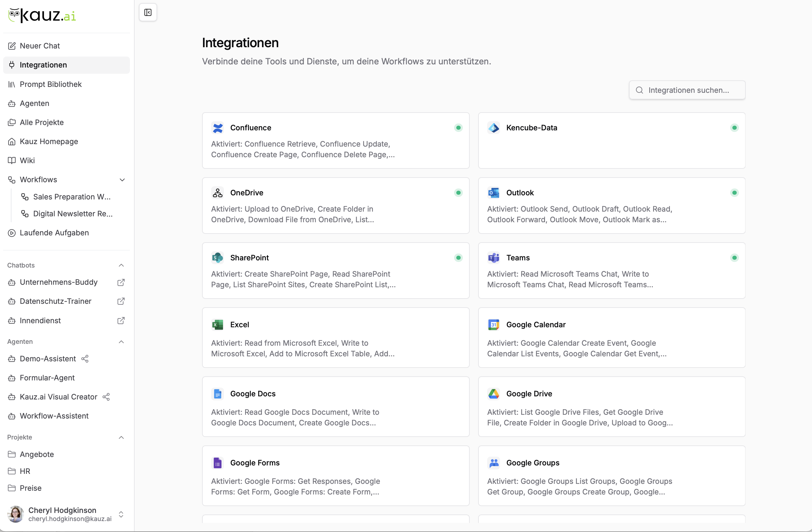
Task: Click the OneDrive integration icon
Action: click(x=218, y=193)
